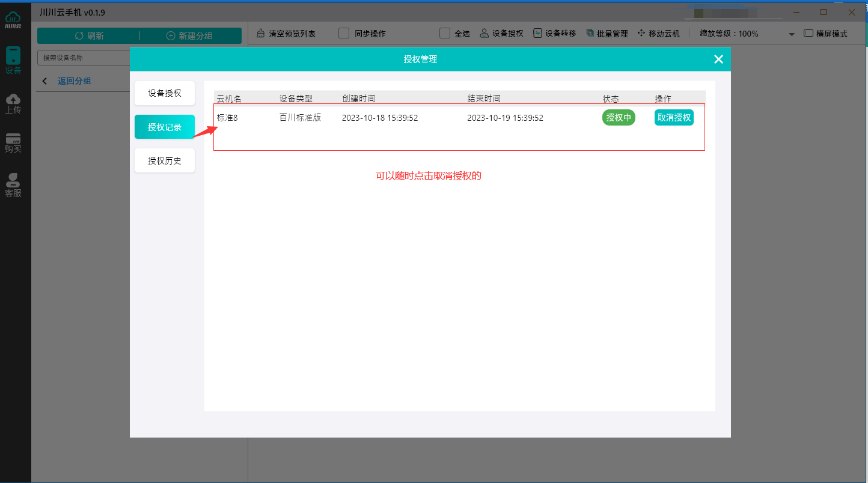Check the 全选 select-all checkbox

pyautogui.click(x=445, y=33)
